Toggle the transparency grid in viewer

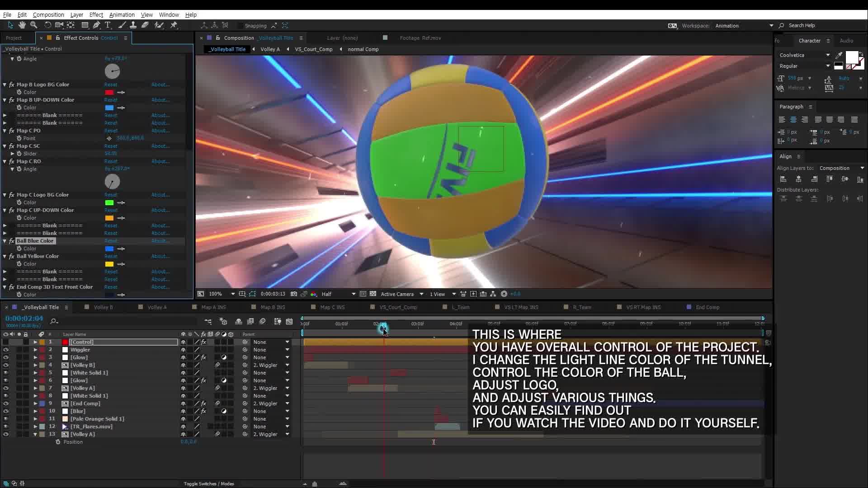click(373, 294)
